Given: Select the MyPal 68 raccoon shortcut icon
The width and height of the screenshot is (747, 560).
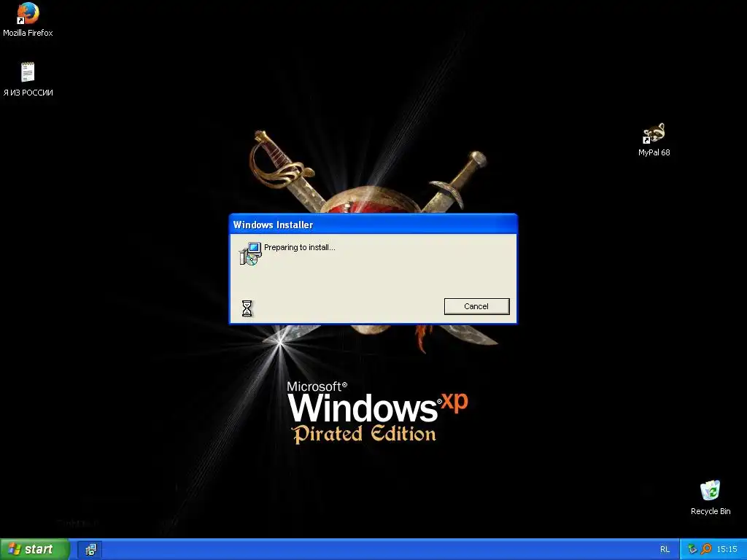Looking at the screenshot, I should [x=654, y=133].
